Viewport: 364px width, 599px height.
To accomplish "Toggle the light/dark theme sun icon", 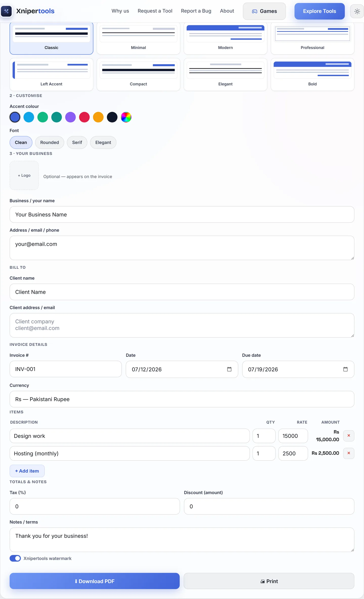I will (357, 11).
